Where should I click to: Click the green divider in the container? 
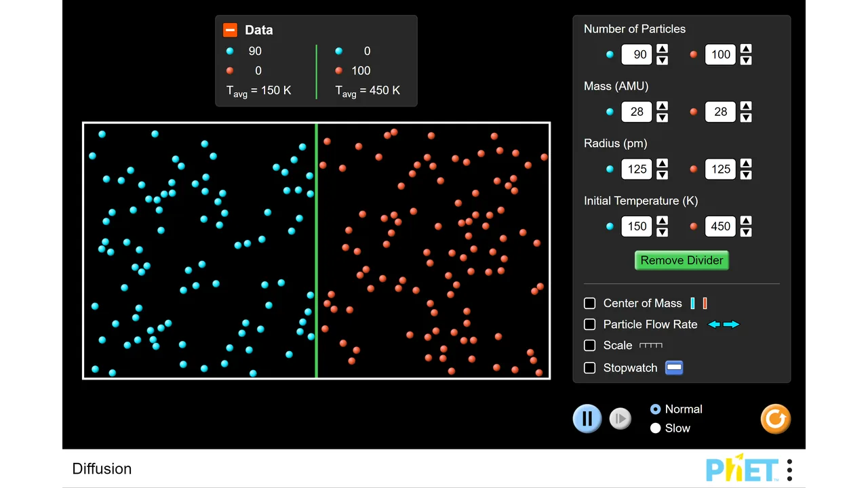pos(316,250)
